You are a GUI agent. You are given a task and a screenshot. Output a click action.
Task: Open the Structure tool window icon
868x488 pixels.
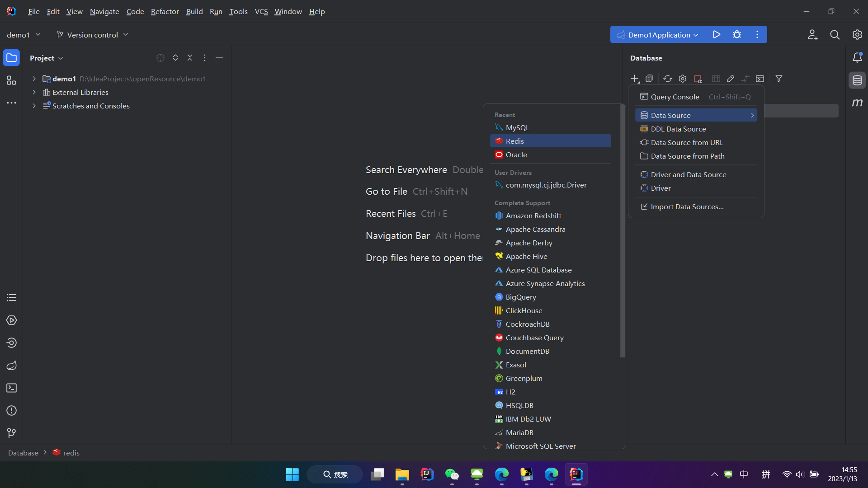coord(12,80)
